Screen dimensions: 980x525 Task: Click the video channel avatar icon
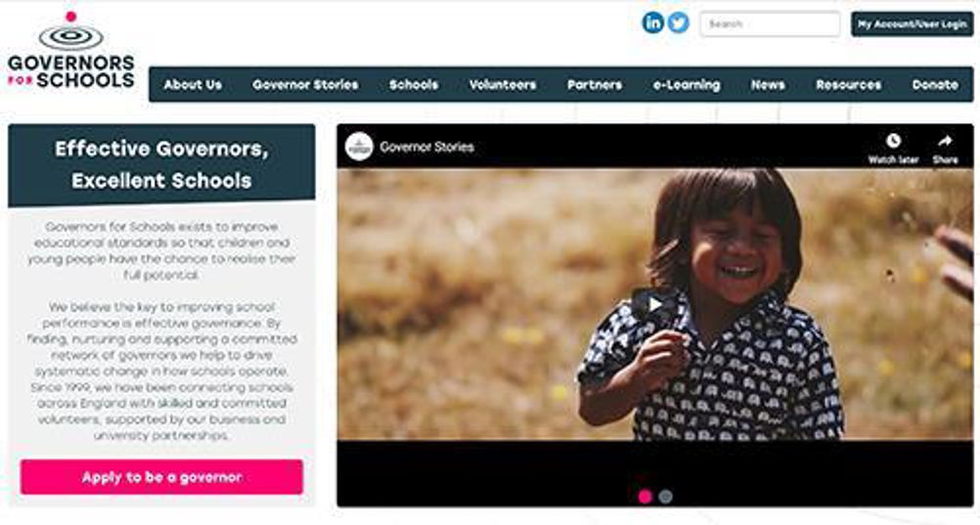pyautogui.click(x=359, y=147)
